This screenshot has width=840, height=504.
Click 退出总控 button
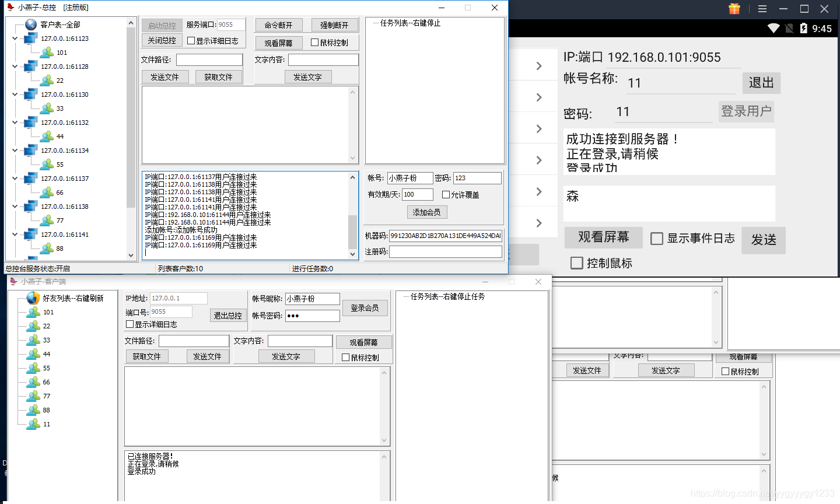pos(228,316)
